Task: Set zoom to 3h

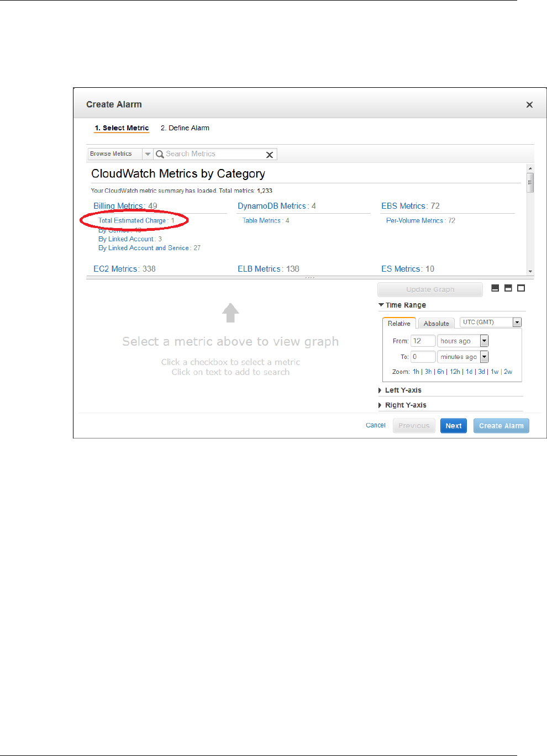Action: (428, 372)
